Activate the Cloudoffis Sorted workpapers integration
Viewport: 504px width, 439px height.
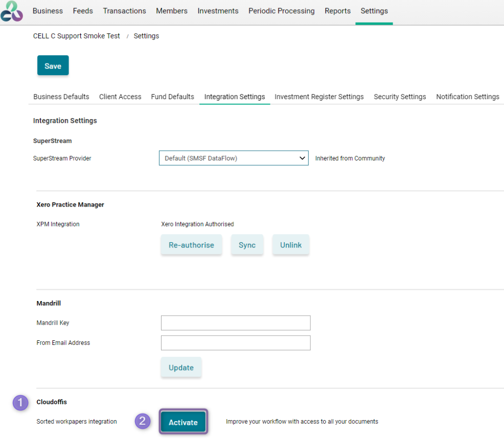[183, 422]
